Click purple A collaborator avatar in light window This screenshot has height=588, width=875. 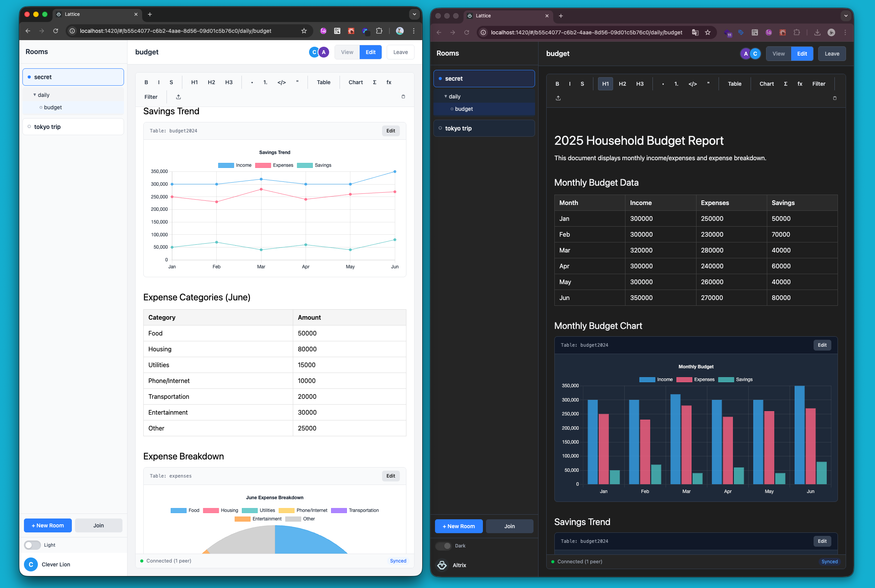pos(324,52)
